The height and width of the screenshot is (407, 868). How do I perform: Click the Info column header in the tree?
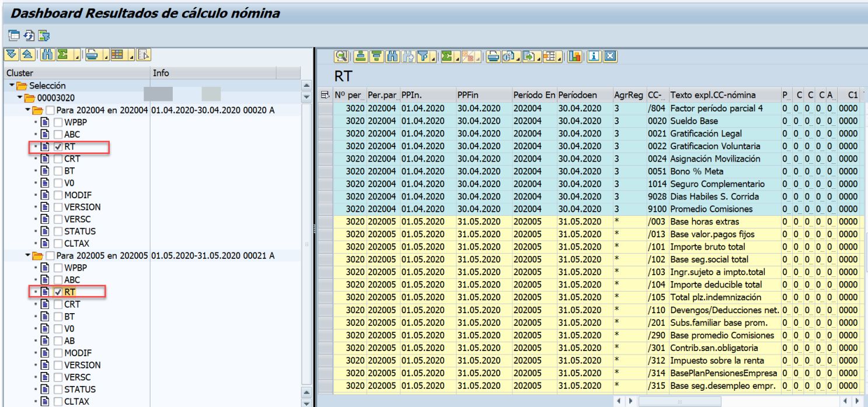pyautogui.click(x=213, y=73)
